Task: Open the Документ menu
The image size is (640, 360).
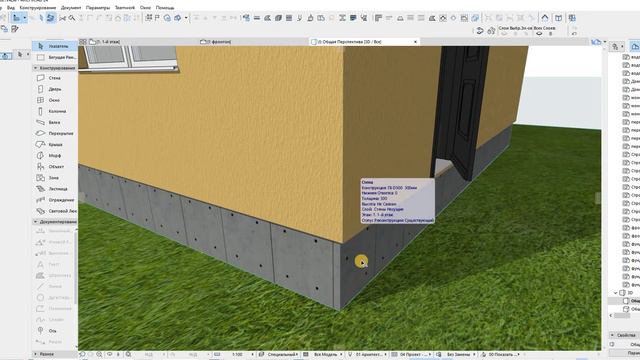Action: tap(71, 7)
